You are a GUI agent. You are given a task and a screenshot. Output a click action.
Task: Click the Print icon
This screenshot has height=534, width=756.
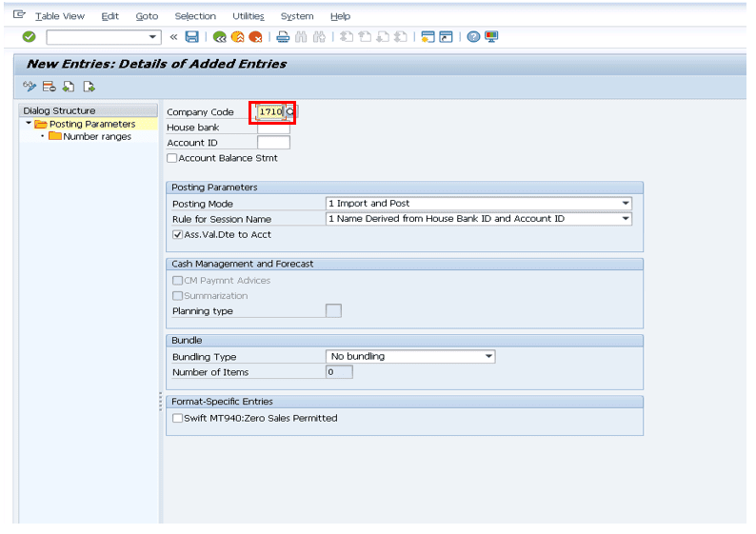coord(283,37)
